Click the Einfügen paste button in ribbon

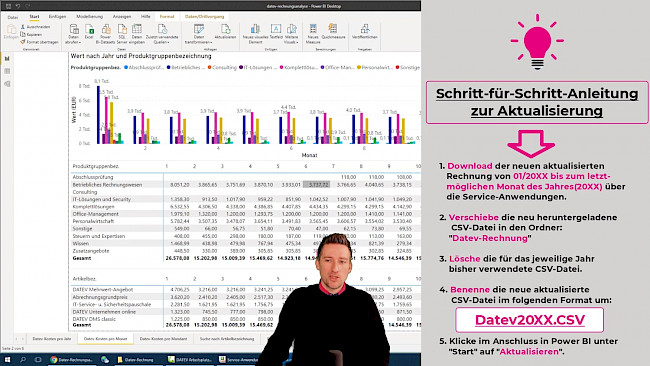11,32
